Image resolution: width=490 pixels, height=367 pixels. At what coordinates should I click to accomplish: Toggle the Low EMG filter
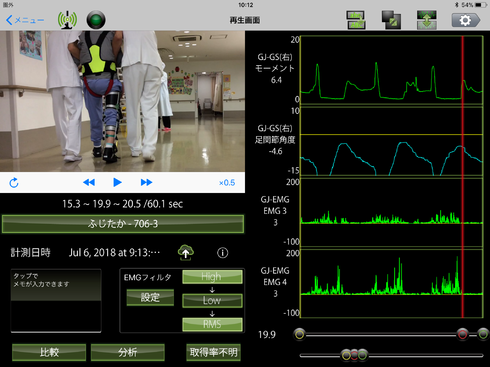212,300
